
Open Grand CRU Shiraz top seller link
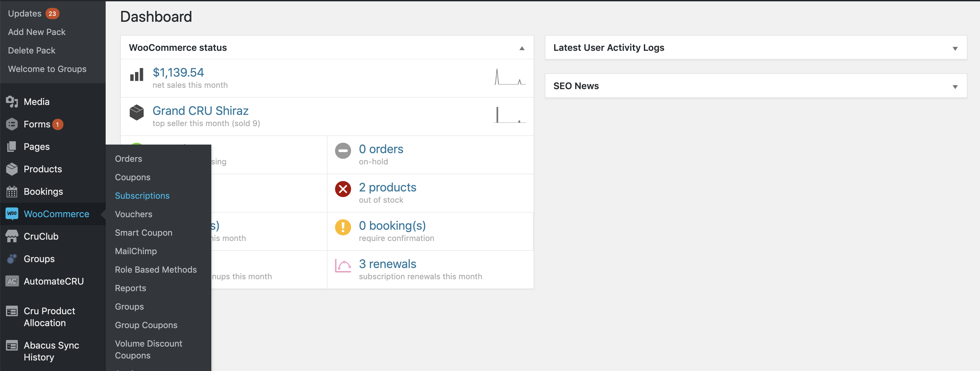(x=200, y=111)
